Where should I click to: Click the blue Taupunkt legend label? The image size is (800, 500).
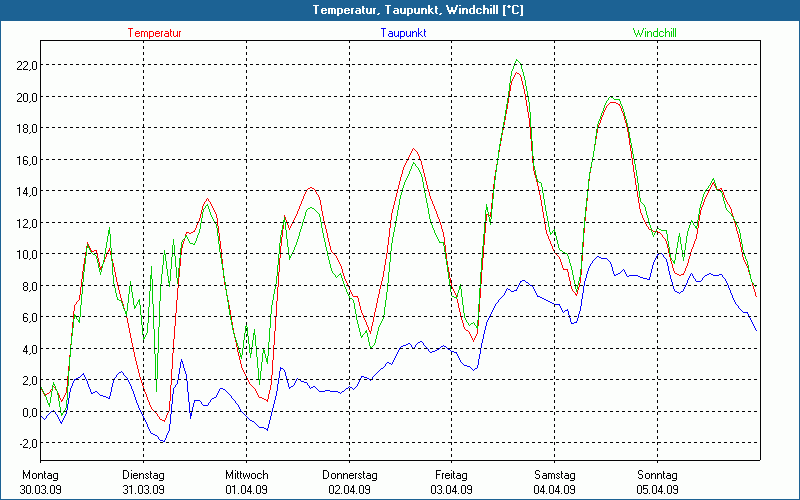[x=405, y=33]
